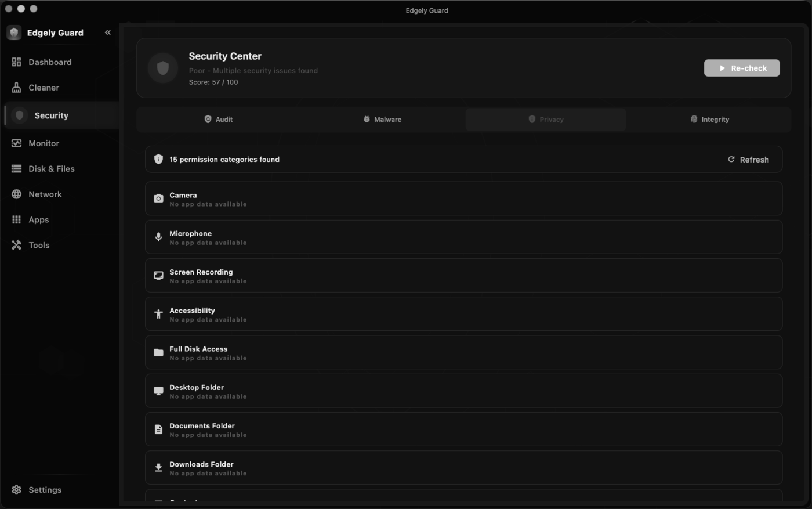Click the Desktop Folder label

pos(197,387)
